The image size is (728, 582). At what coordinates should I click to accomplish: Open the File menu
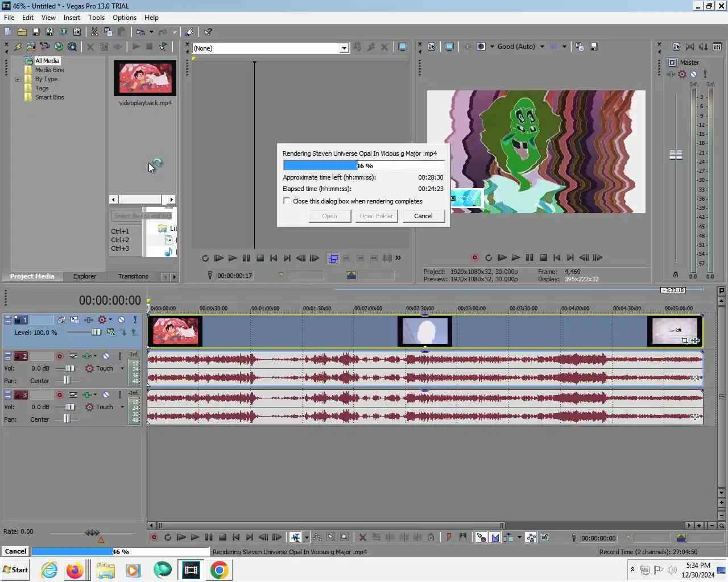point(9,18)
